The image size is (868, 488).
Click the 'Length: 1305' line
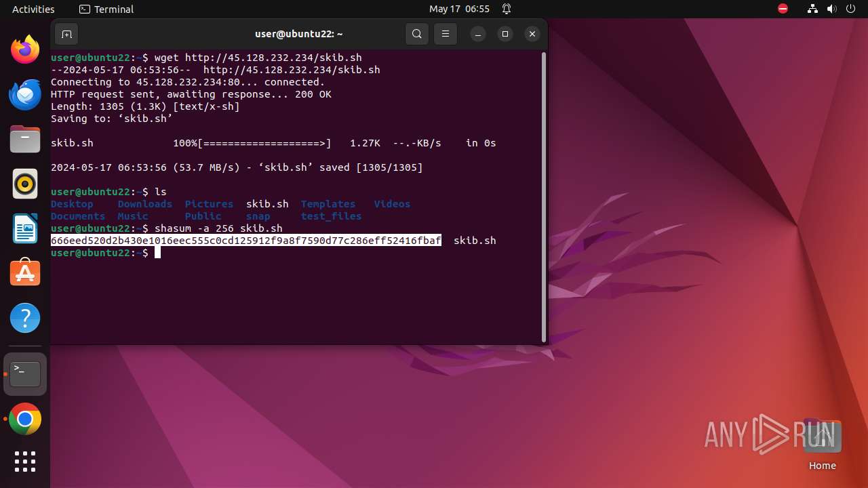145,106
